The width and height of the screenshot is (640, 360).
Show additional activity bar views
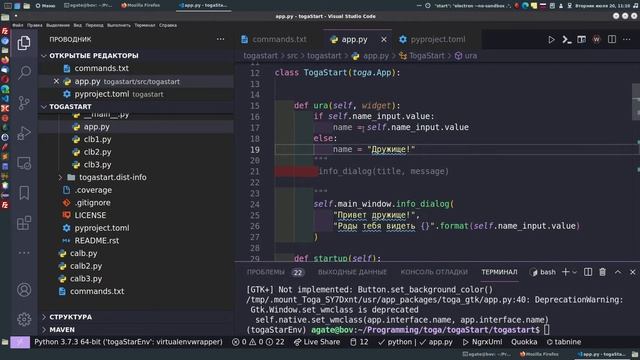click(24, 253)
